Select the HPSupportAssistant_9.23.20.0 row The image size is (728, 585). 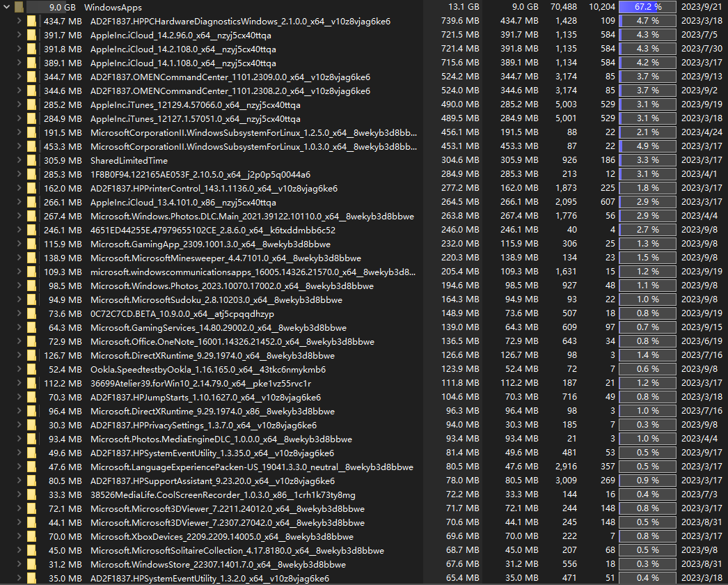pos(364,481)
